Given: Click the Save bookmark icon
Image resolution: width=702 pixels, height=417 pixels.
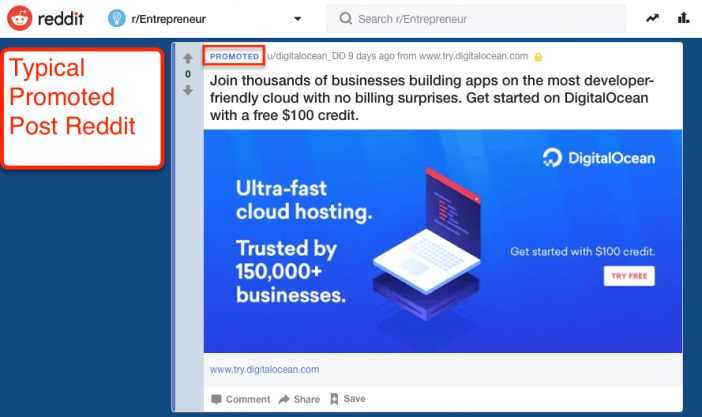Looking at the screenshot, I should pos(334,399).
